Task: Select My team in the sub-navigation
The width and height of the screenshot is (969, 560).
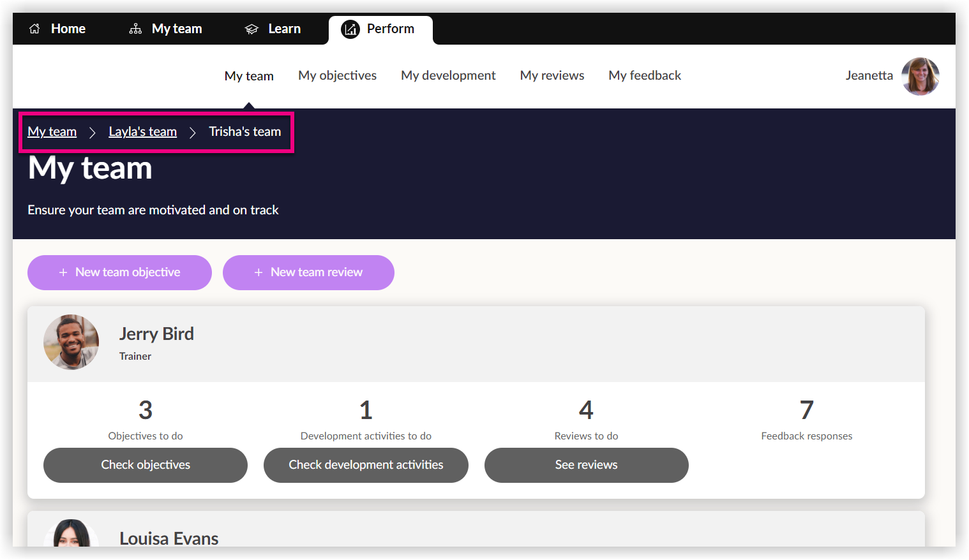Action: [249, 76]
